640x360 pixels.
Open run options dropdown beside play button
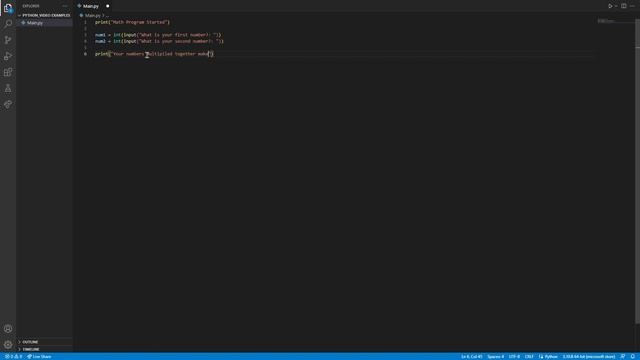(616, 6)
